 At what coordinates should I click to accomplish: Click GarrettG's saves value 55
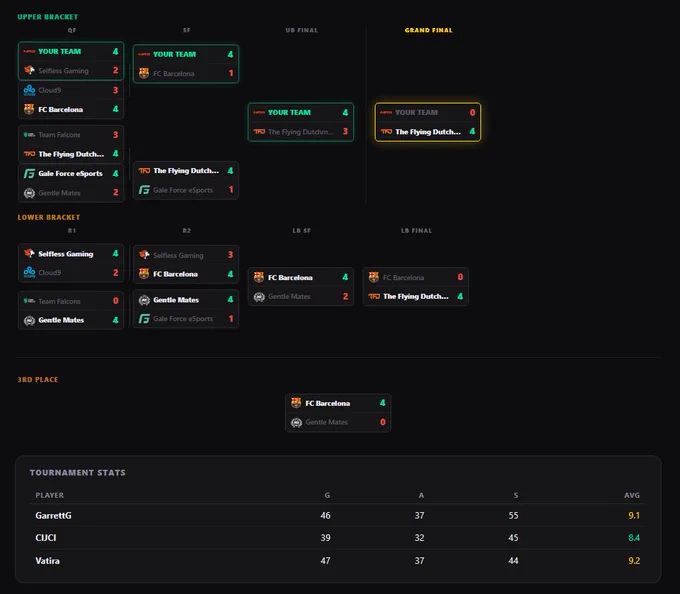[513, 516]
